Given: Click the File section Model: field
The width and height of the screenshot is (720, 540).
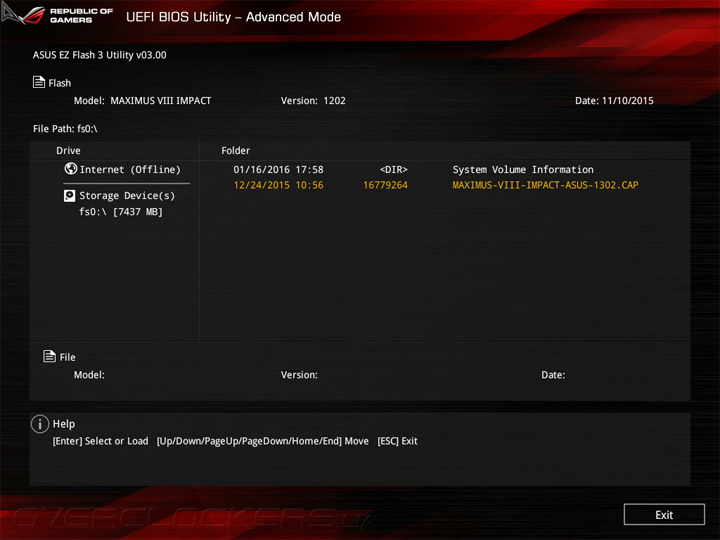Looking at the screenshot, I should tap(89, 375).
